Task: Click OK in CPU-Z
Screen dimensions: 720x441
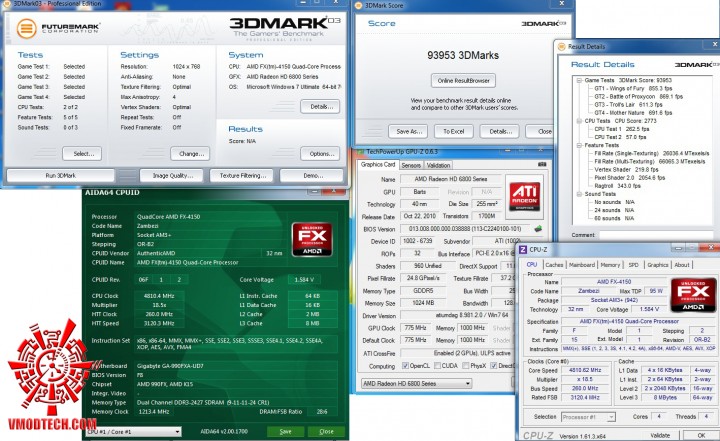Action: tap(701, 435)
